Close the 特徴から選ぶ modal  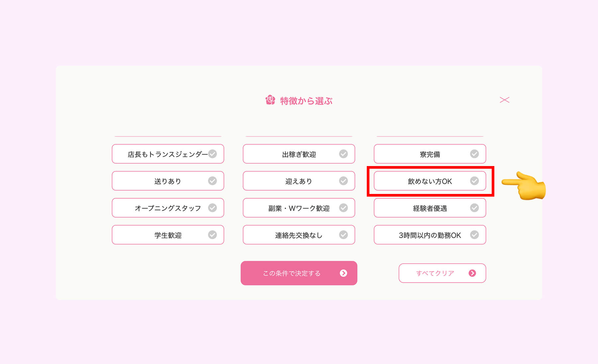click(505, 100)
